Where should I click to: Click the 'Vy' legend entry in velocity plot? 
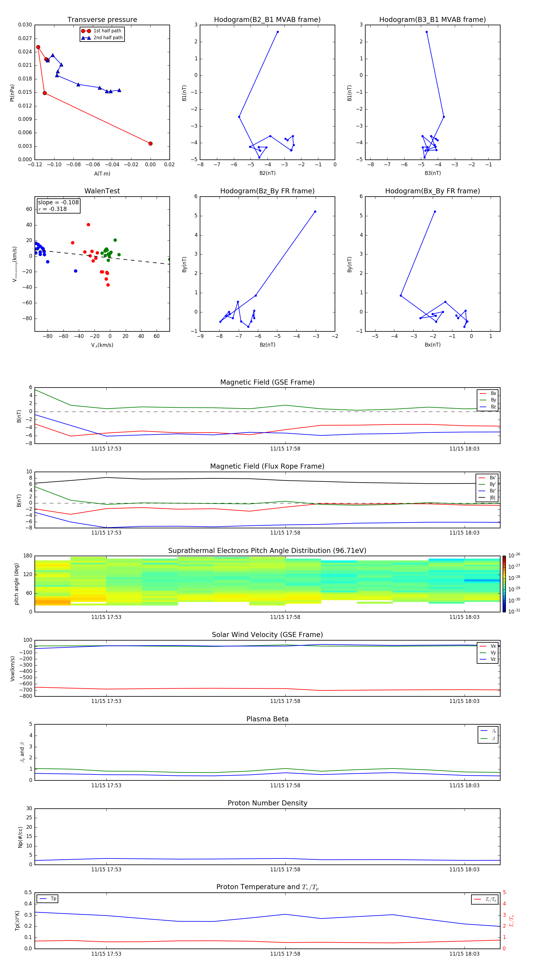[488, 652]
